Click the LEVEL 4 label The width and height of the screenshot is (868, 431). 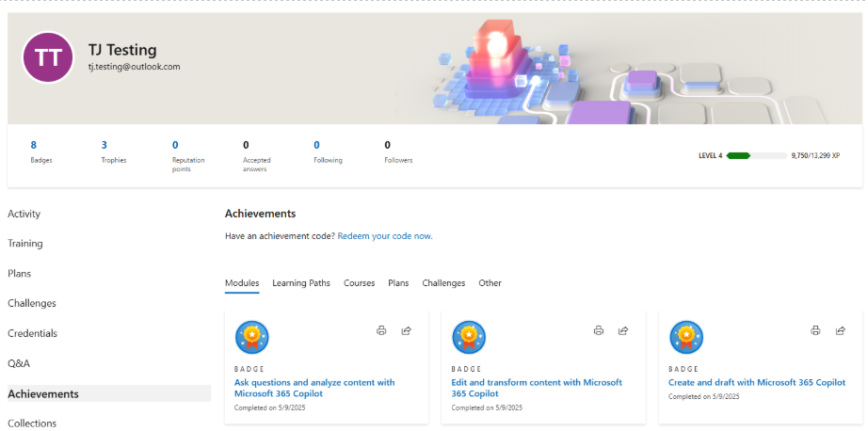tap(710, 156)
